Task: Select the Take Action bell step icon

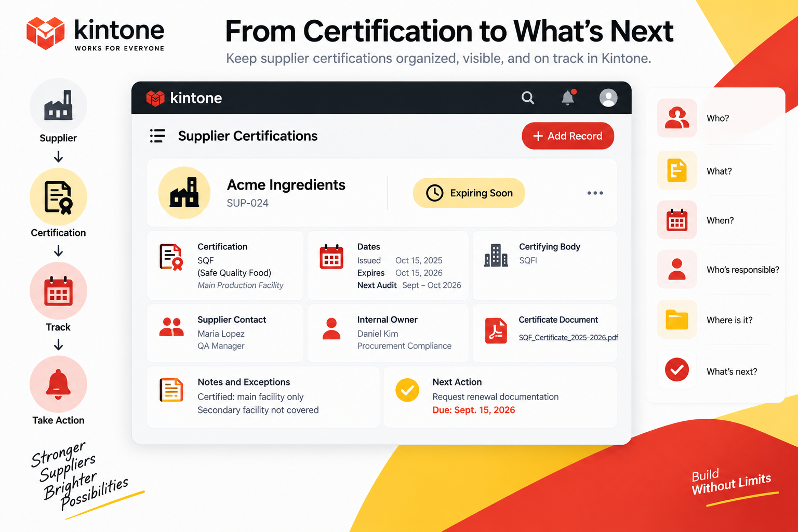Action: coord(58,384)
